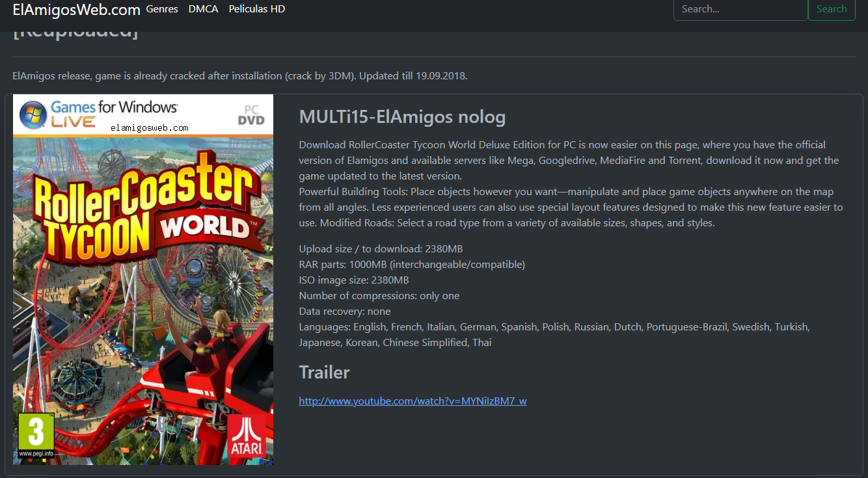Click the elamigosweb.com text on cover
868x478 pixels.
pos(150,127)
